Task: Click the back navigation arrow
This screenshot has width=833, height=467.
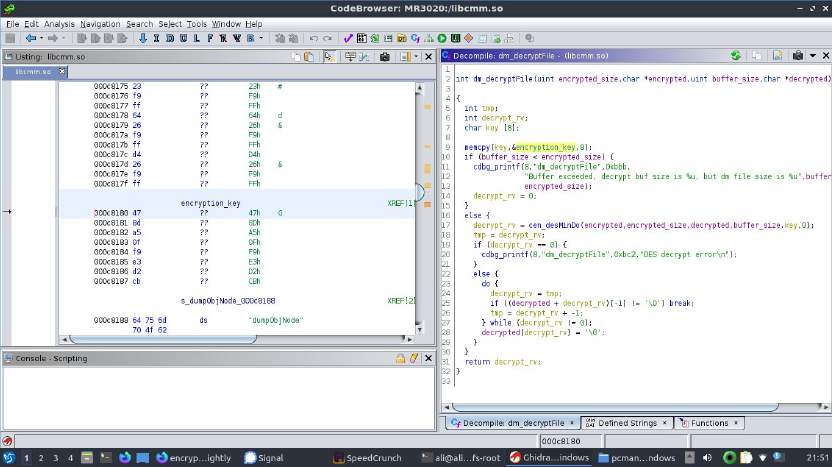Action: pos(30,38)
